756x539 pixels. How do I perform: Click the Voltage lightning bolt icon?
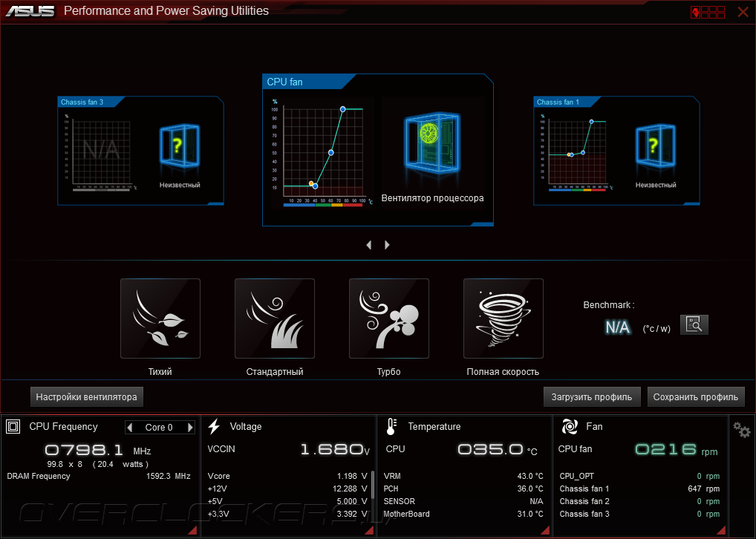[x=214, y=427]
